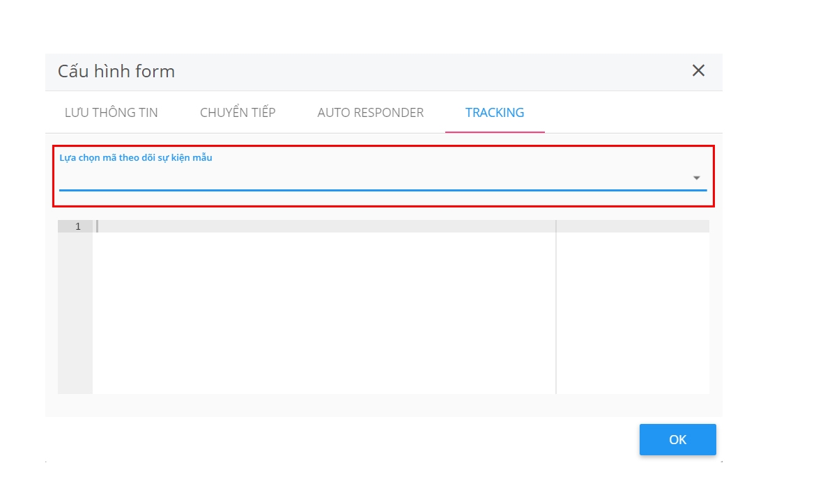
Task: Click the 'Lựa chọn mã theo dõi' label
Action: (x=136, y=158)
